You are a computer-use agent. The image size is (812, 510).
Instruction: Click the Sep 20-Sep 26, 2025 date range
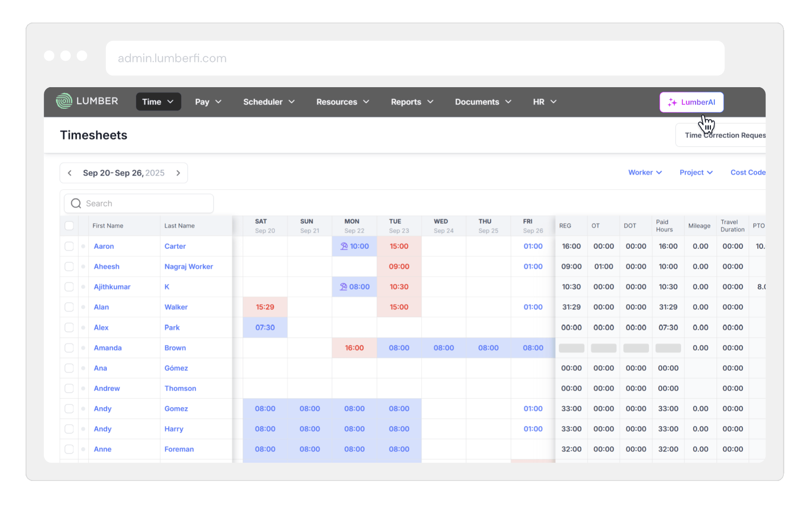(124, 173)
